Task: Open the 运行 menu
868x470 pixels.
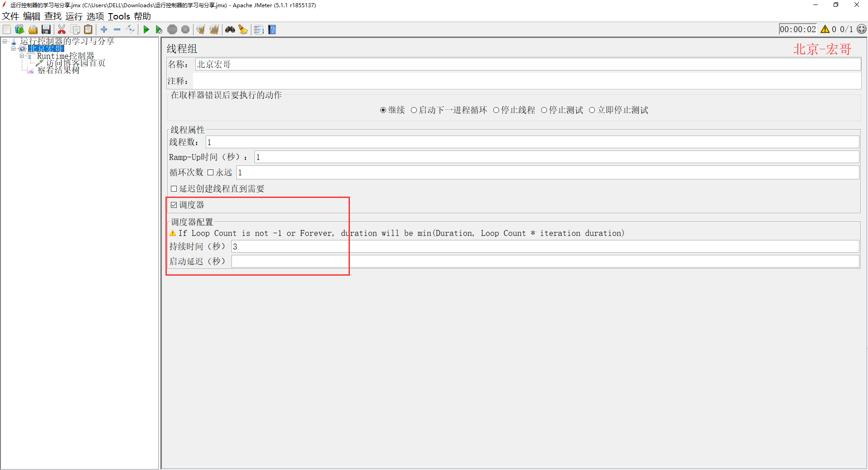Action: click(x=74, y=16)
